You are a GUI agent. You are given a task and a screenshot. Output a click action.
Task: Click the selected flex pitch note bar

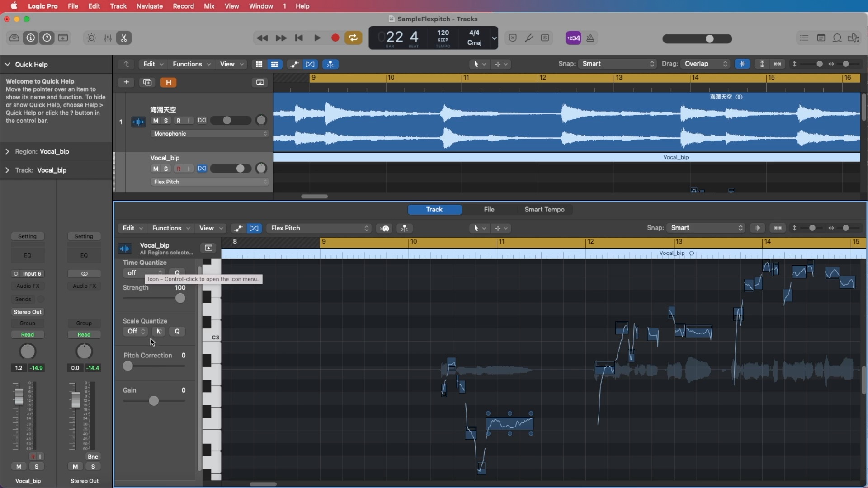509,424
